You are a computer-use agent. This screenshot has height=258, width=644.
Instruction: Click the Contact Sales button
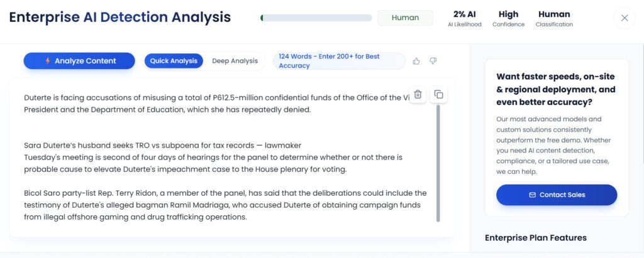(557, 195)
